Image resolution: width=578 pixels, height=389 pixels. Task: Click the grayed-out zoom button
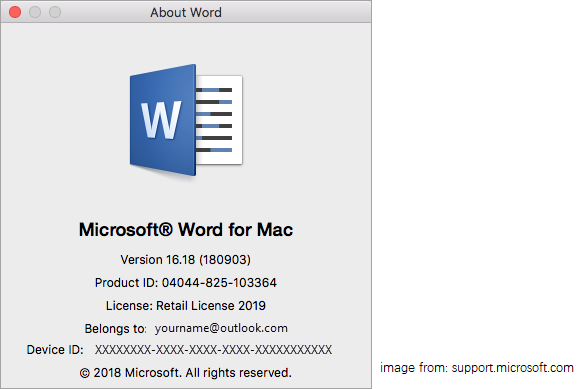55,12
